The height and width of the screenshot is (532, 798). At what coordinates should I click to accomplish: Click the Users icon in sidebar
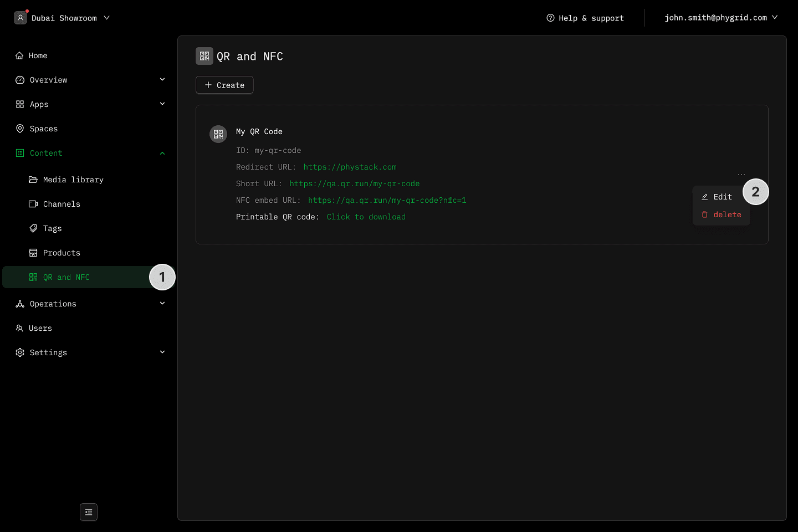tap(19, 328)
